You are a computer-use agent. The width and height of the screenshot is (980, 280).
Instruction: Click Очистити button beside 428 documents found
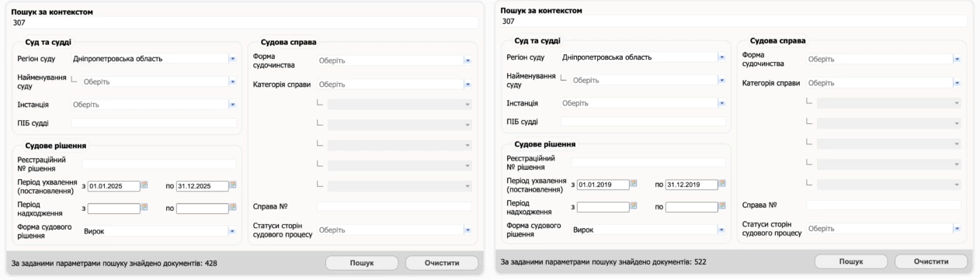coord(442,263)
